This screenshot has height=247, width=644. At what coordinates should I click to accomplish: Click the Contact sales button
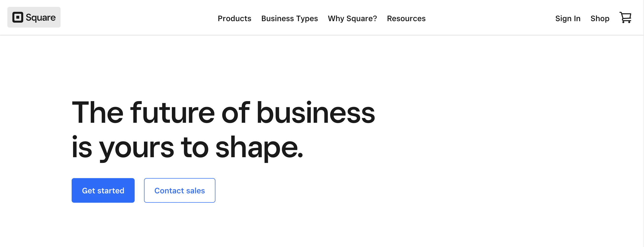[179, 190]
